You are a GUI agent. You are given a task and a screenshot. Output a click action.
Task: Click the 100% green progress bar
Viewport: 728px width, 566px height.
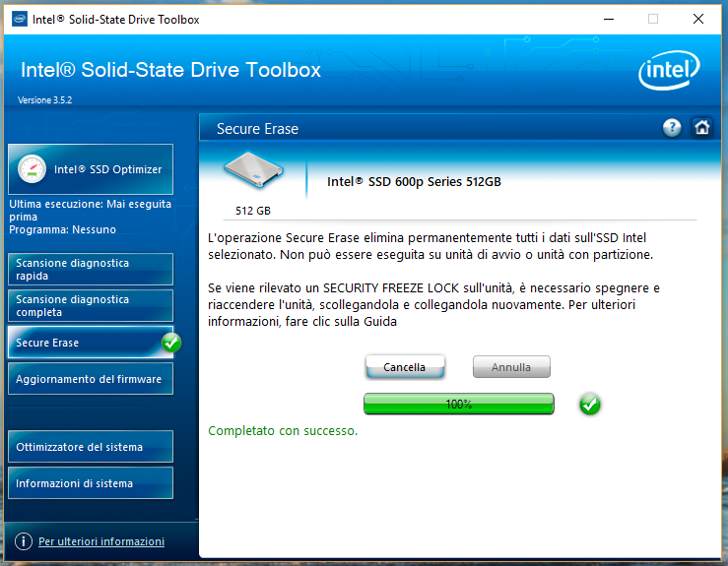pyautogui.click(x=458, y=405)
